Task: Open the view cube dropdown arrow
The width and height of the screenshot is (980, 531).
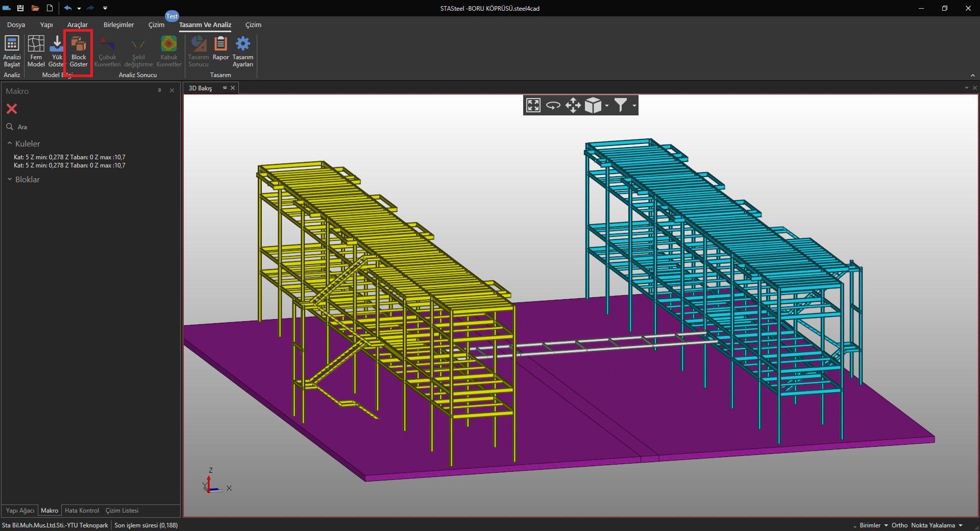Action: coord(607,106)
